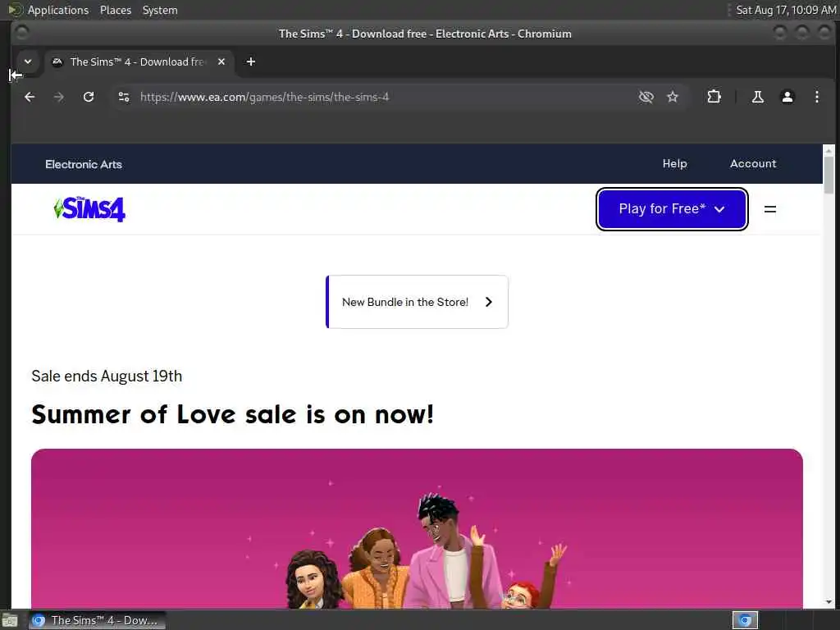This screenshot has width=840, height=630.
Task: Open Chrome Labs flask icon
Action: (757, 97)
